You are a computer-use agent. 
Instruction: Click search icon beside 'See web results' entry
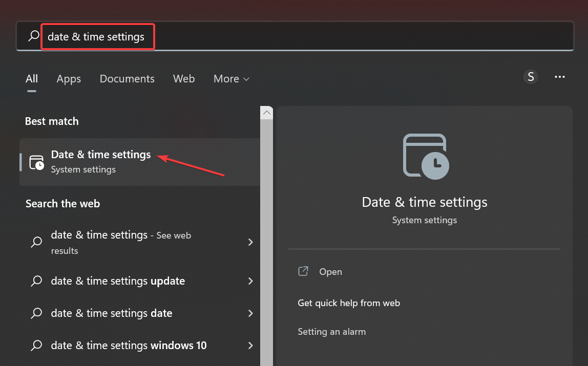pos(36,242)
